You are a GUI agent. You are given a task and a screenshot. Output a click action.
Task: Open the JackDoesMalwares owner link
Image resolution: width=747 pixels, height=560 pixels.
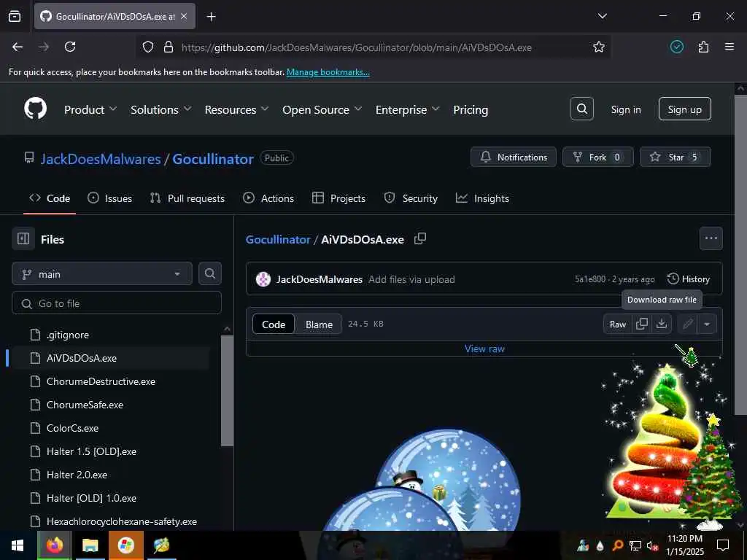click(101, 158)
